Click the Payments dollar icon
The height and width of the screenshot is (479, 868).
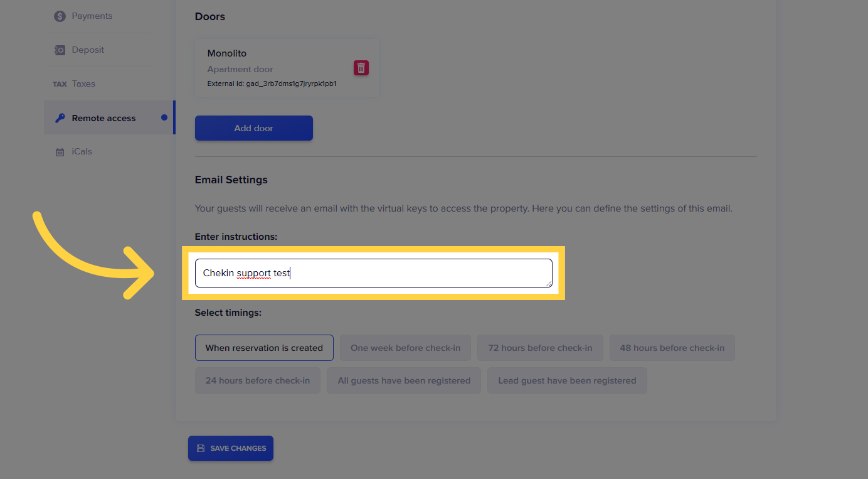(60, 16)
